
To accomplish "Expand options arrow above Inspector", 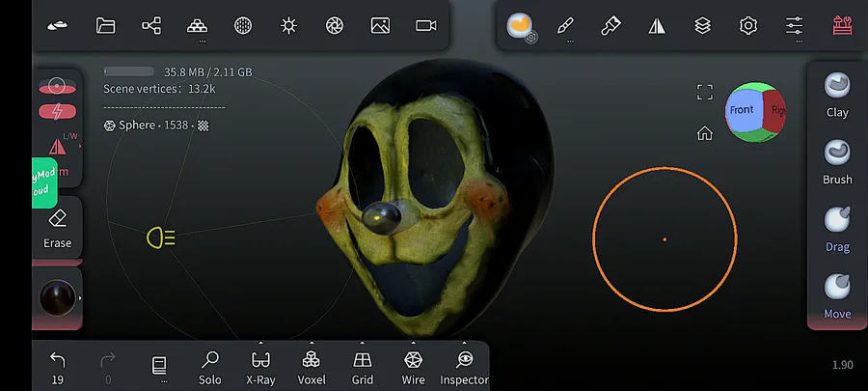I will coord(464,343).
